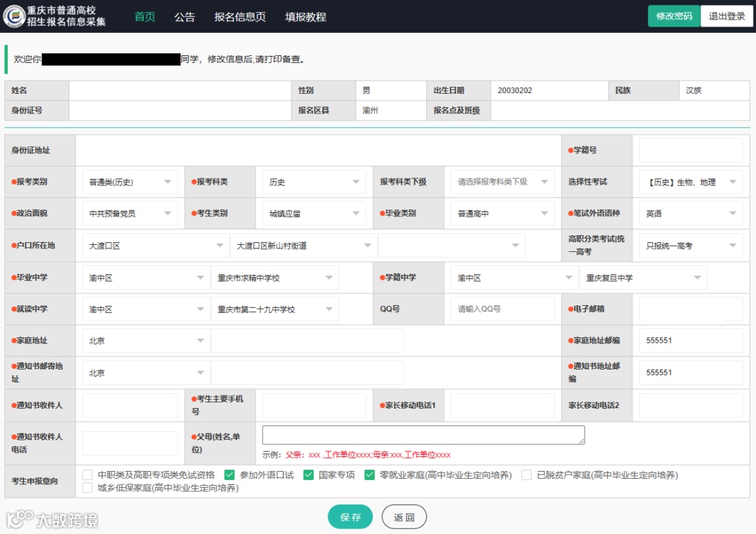Focus the QQ号 input field

(502, 309)
